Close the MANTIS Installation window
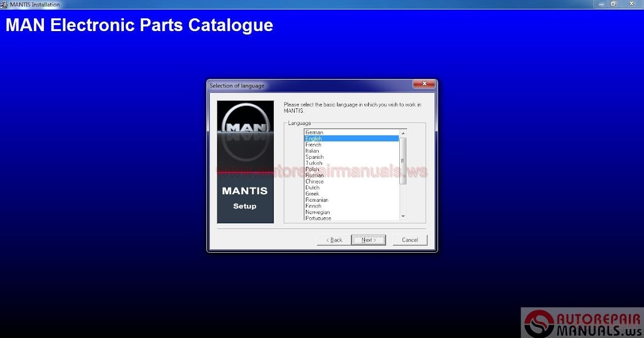644x338 pixels. click(x=631, y=4)
